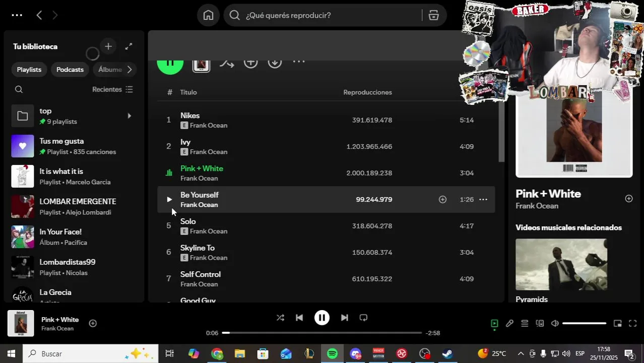Open the Home screen via house icon
The image size is (644, 363).
(x=208, y=15)
